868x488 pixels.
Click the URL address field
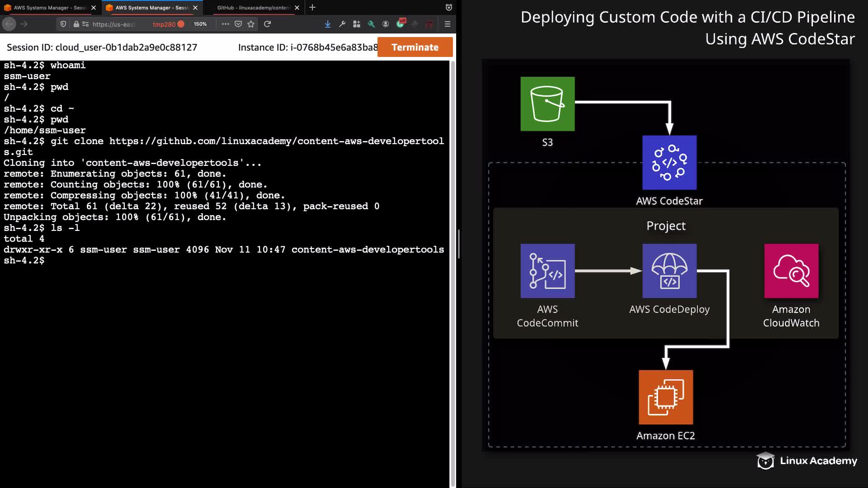point(113,24)
